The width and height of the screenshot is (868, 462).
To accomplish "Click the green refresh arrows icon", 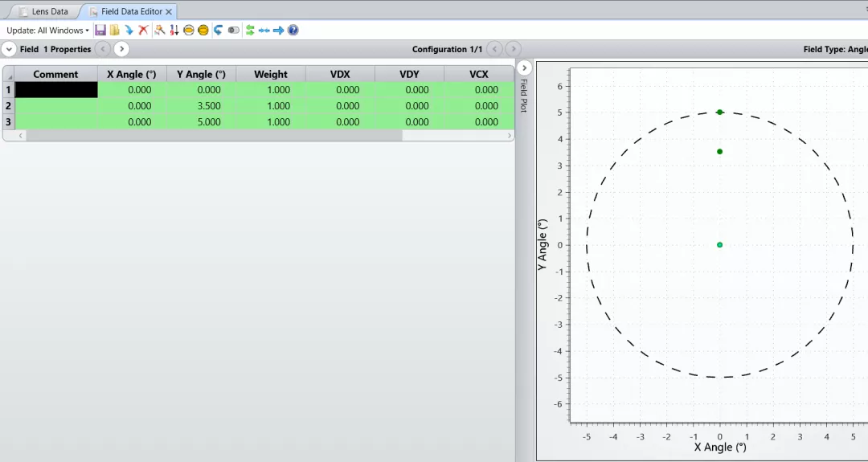I will (250, 30).
